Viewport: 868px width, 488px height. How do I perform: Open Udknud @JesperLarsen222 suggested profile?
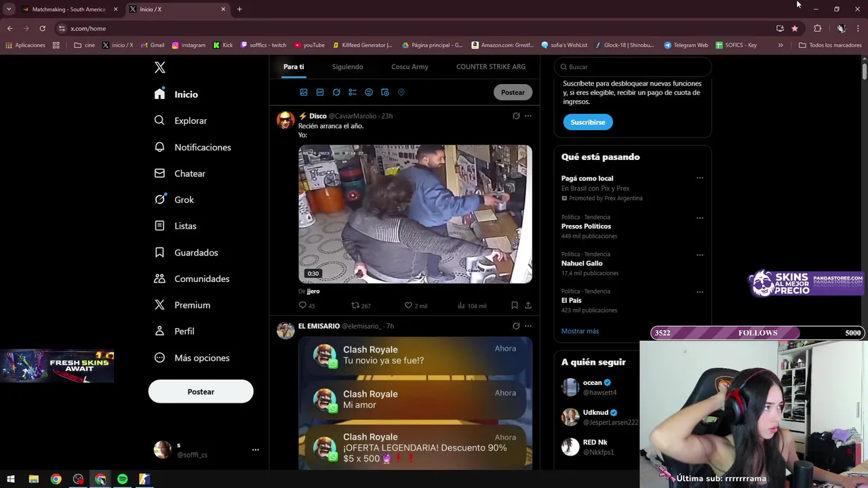pyautogui.click(x=599, y=418)
